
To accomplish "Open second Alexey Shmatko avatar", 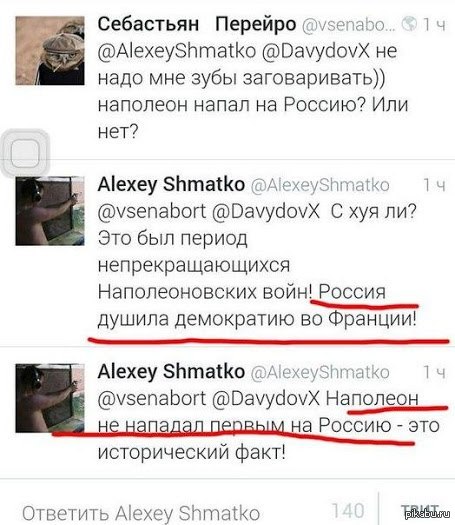I will (50, 398).
